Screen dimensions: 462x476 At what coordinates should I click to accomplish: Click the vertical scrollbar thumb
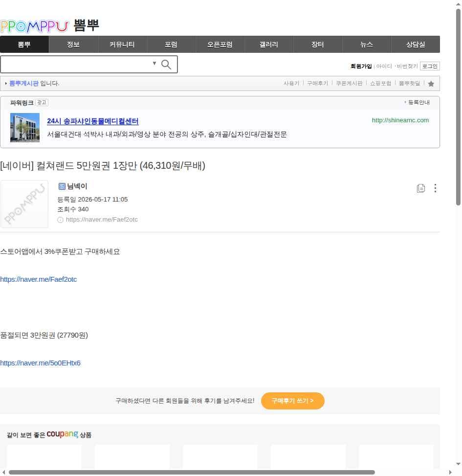pyautogui.click(x=458, y=108)
